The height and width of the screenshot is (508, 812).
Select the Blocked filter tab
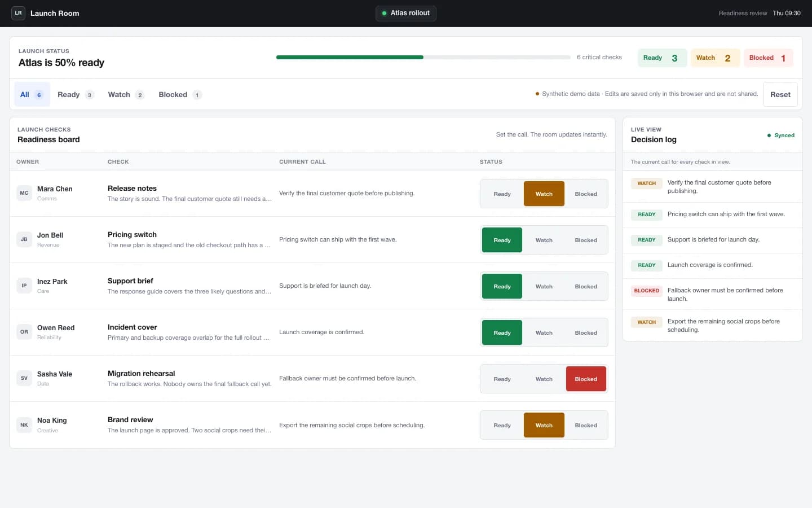(180, 95)
